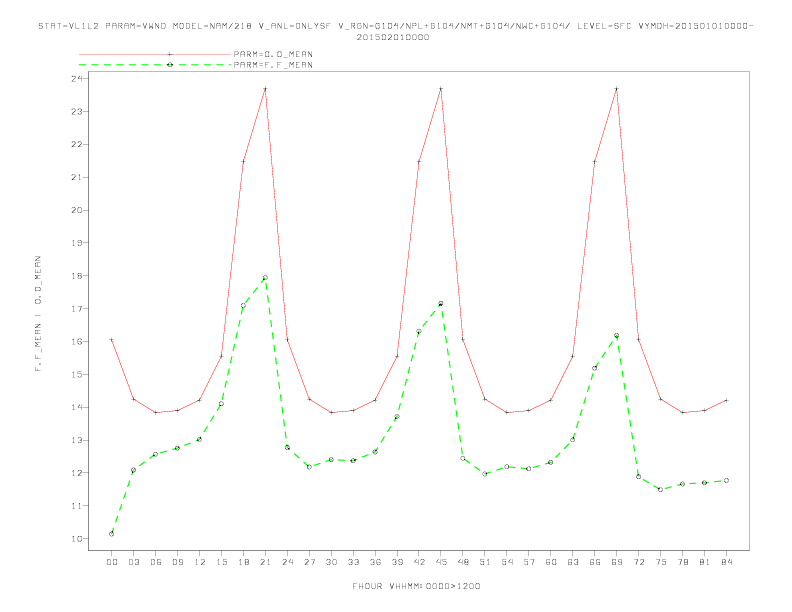Click the PARM=O.O_MEAN legend label
Viewport: 792px width, 612px height.
pos(273,54)
